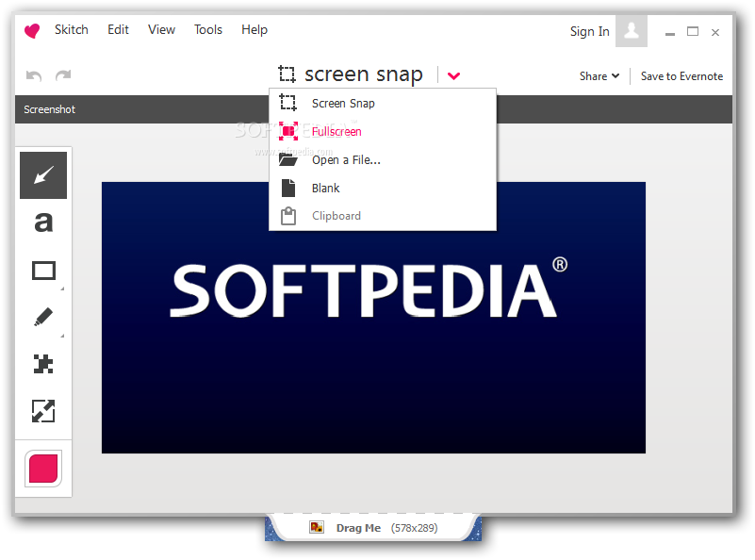Open the Edit menu
Image resolution: width=755 pixels, height=560 pixels.
[x=118, y=30]
